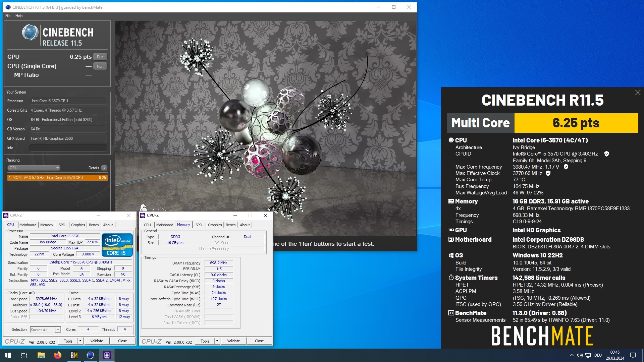Click the rendered Cinebench scene image
The width and height of the screenshot is (644, 362).
[266, 128]
